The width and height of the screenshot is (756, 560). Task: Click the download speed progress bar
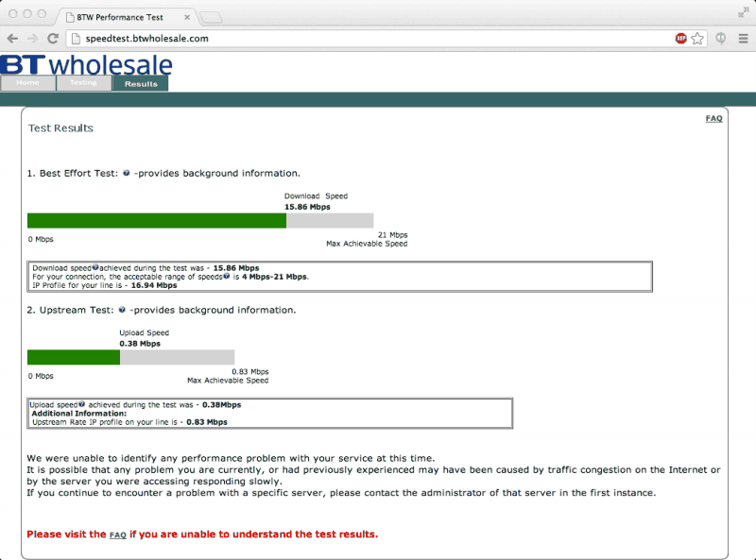pyautogui.click(x=200, y=221)
